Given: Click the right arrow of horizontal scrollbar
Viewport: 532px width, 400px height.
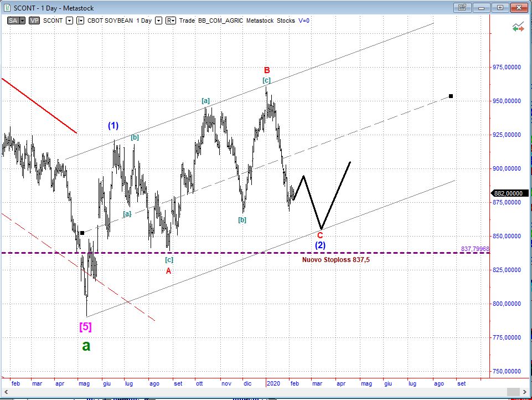Looking at the screenshot, I should click(x=524, y=392).
